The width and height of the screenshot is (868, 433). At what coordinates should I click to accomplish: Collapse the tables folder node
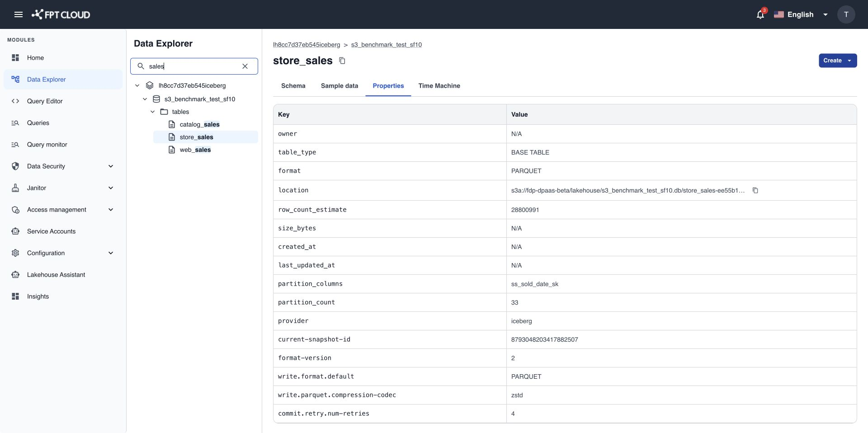(153, 112)
